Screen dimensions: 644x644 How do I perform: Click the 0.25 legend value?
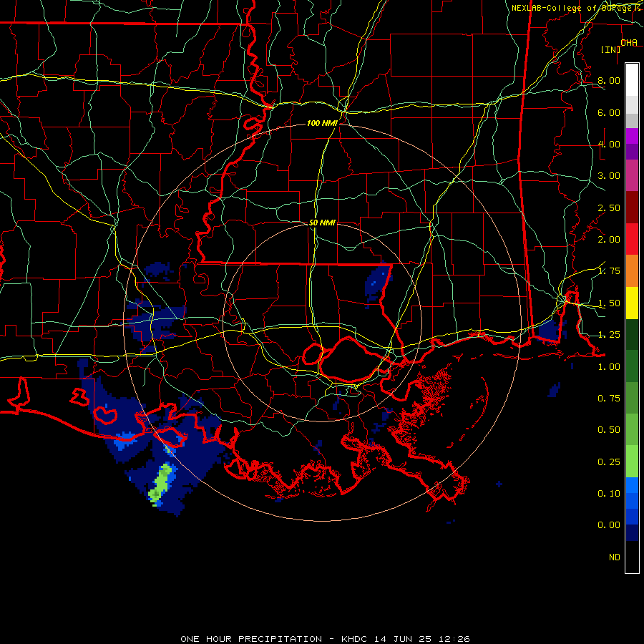609,462
